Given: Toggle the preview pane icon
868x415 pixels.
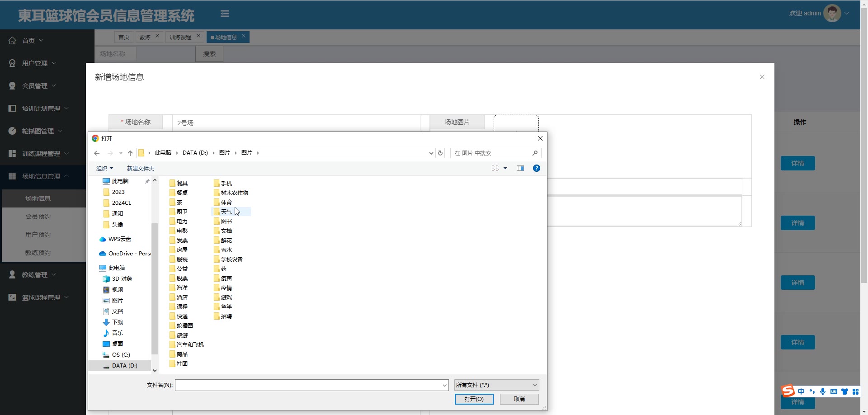Looking at the screenshot, I should (520, 168).
